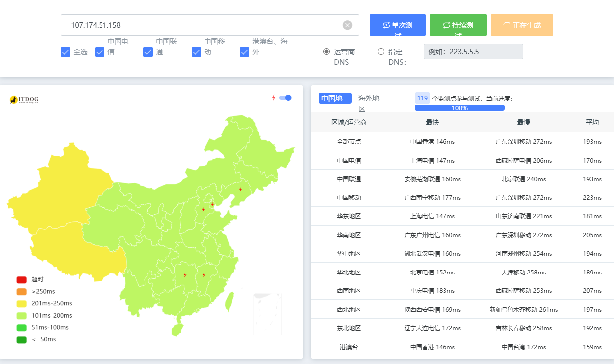The image size is (614, 364).
Task: Uncheck the 中国移动 checkbox
Action: tap(196, 52)
